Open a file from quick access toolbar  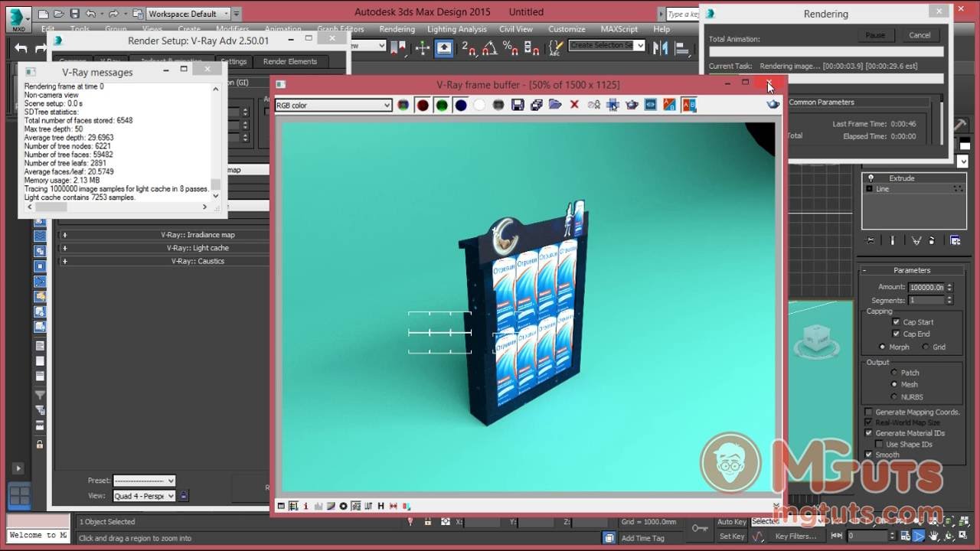pyautogui.click(x=59, y=14)
